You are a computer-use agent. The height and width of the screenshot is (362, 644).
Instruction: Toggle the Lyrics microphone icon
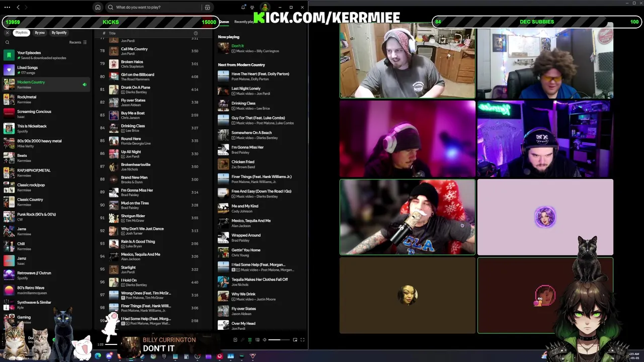pos(243,340)
